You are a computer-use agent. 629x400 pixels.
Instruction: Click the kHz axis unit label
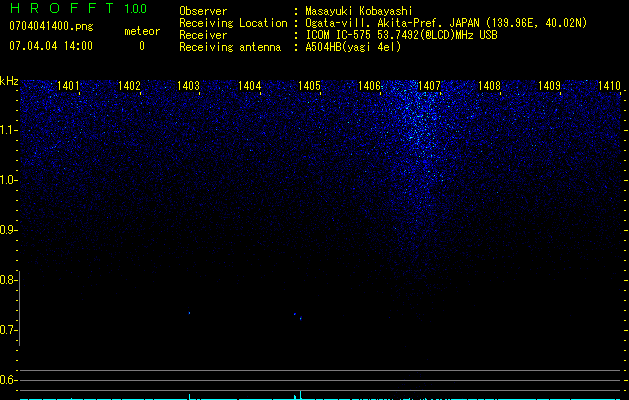point(9,81)
